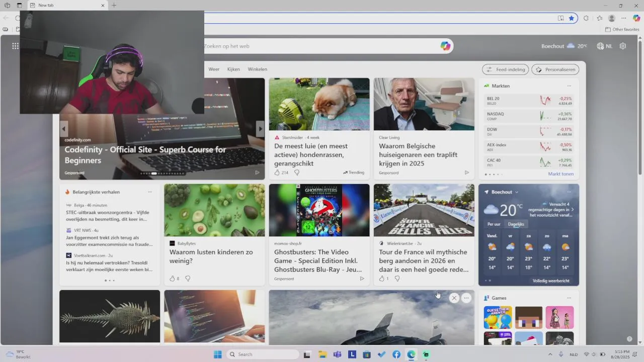
Task: Open the 'Waarom Belgische huiseigenaren' traplift article
Action: click(x=424, y=129)
